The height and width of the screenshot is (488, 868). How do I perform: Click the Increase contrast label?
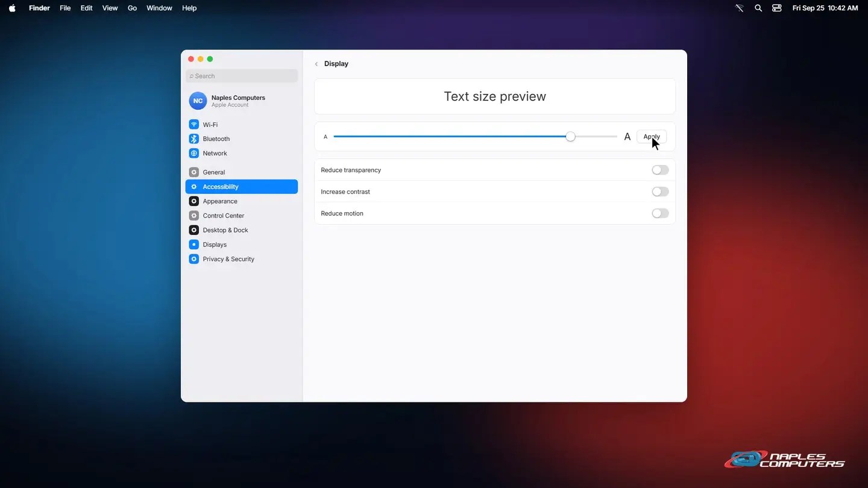pyautogui.click(x=345, y=192)
